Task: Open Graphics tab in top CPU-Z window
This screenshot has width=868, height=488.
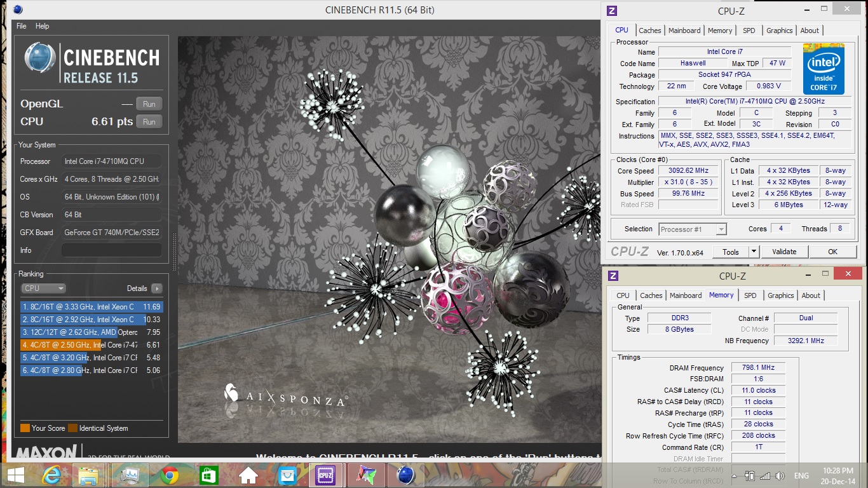Action: click(779, 30)
